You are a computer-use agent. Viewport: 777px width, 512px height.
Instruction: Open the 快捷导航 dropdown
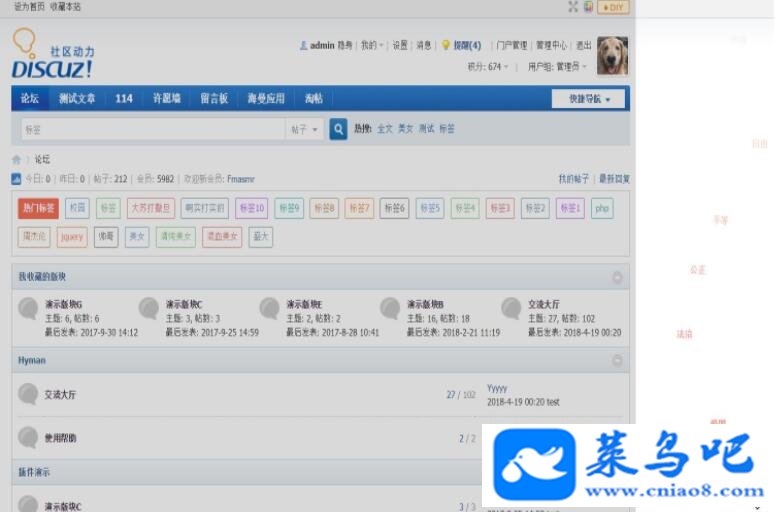(x=588, y=99)
